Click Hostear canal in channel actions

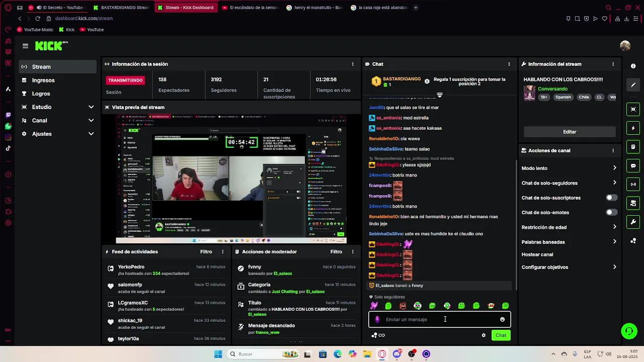(537, 255)
